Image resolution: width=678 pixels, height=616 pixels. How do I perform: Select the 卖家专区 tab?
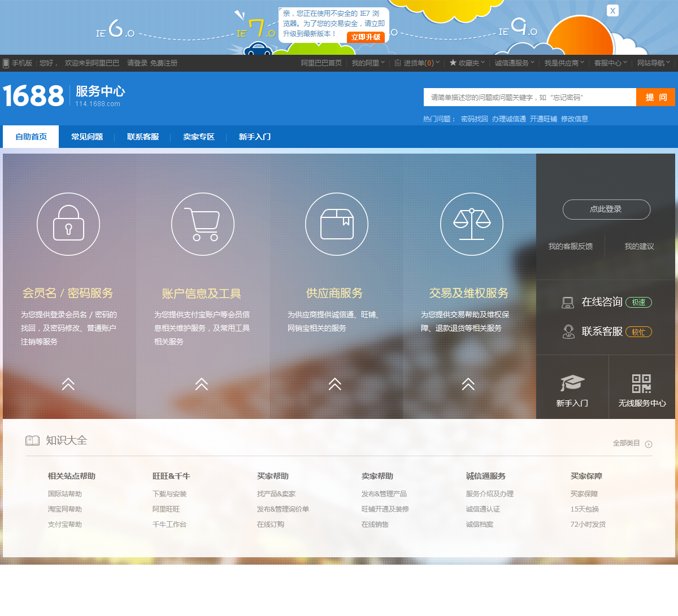coord(199,137)
